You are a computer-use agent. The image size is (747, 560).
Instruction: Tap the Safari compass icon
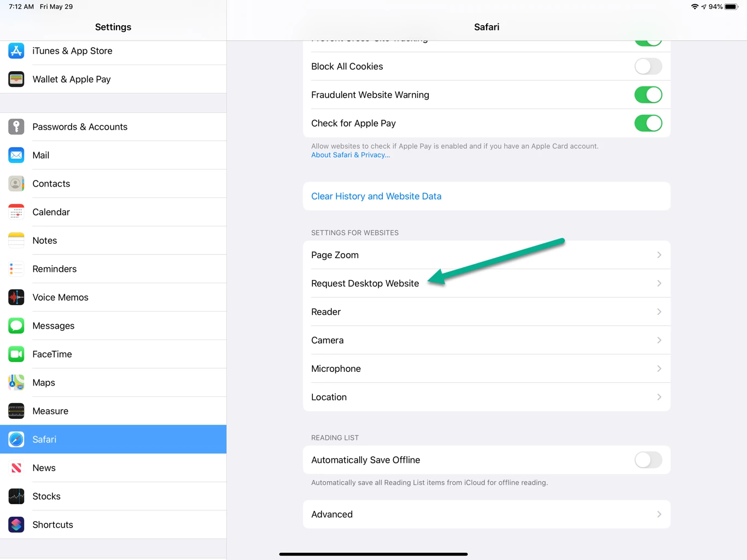coord(16,440)
